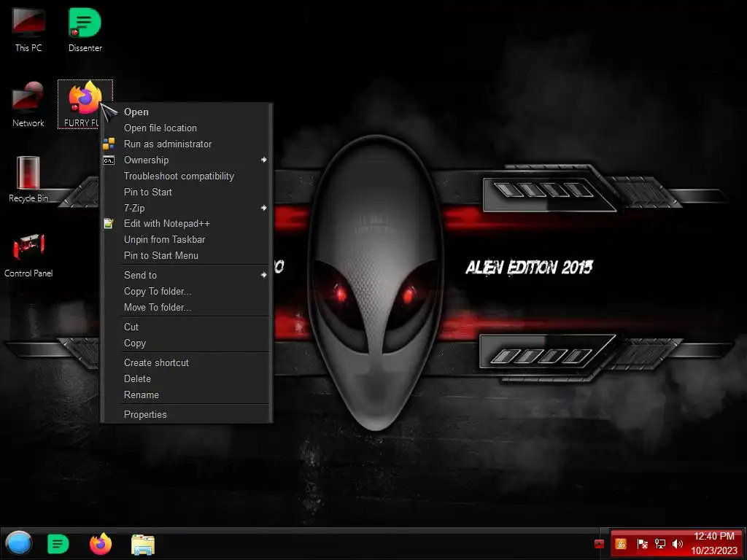Image resolution: width=747 pixels, height=560 pixels.
Task: Expand the 7-Zip submenu
Action: tap(187, 208)
